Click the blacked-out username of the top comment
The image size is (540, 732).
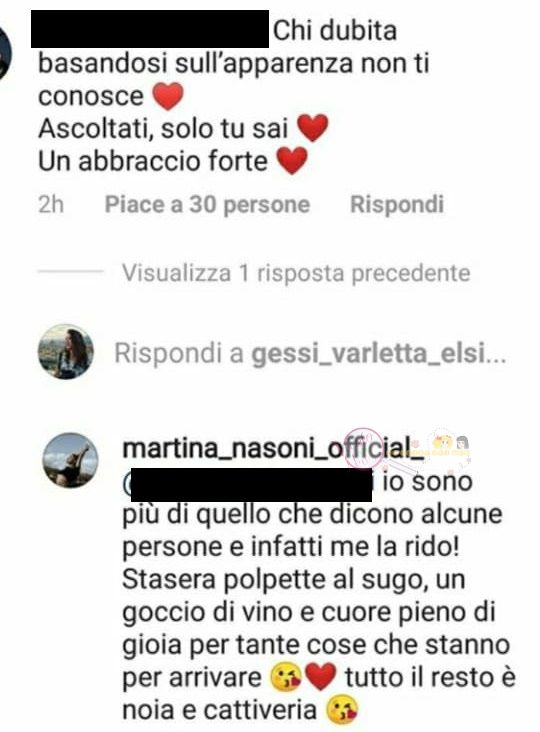click(x=150, y=28)
